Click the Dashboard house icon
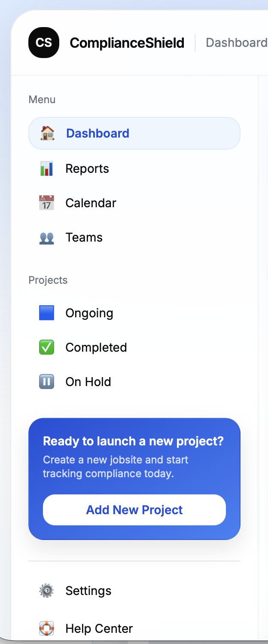The image size is (268, 644). (x=47, y=133)
